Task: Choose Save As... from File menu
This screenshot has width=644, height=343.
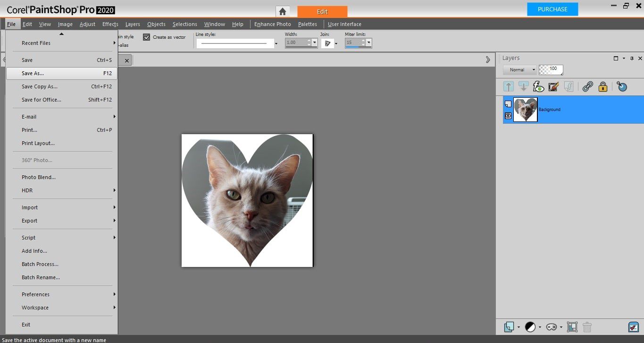Action: click(x=61, y=73)
